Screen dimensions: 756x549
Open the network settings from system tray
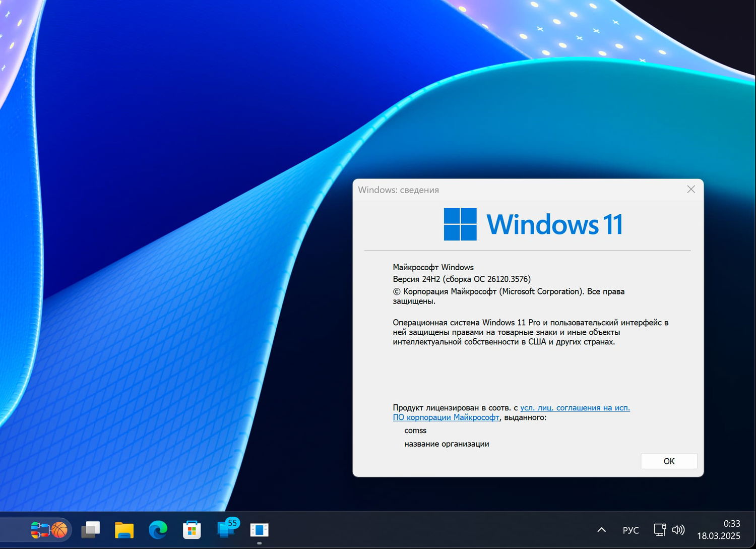(659, 530)
